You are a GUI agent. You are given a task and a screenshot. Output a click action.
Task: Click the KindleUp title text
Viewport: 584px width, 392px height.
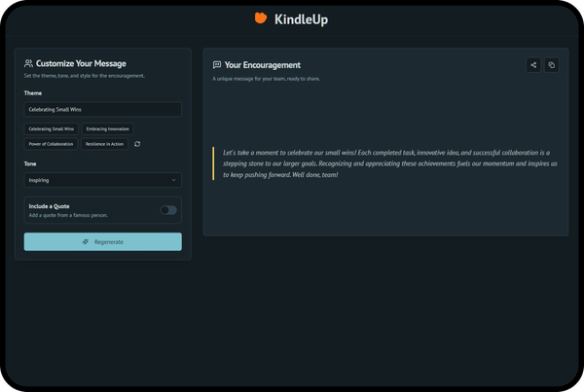tap(301, 19)
